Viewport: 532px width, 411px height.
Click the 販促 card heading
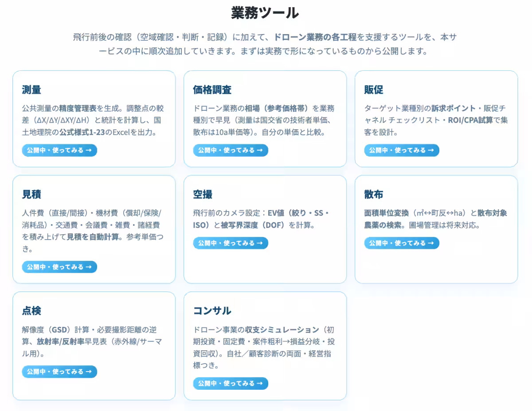pyautogui.click(x=374, y=90)
